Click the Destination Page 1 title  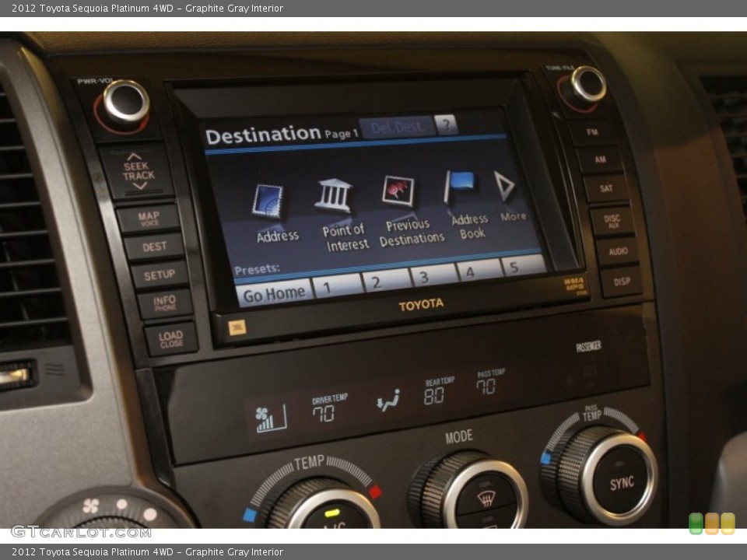282,135
